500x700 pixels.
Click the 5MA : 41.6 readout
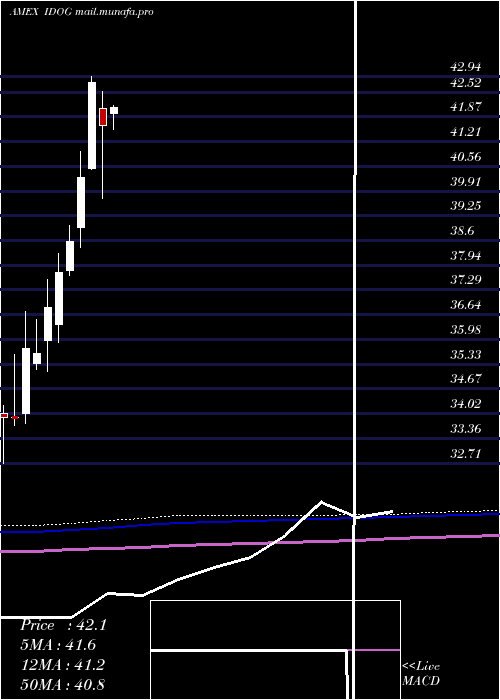[59, 645]
